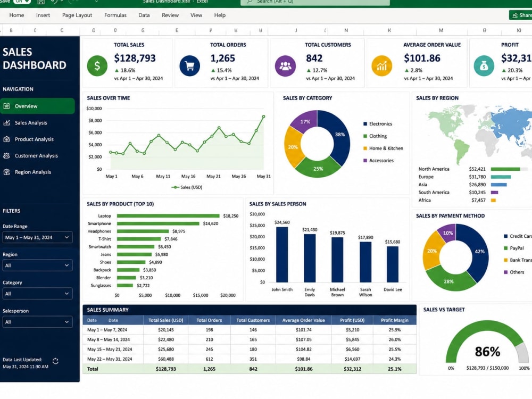Click the North America sales bar

(x=505, y=169)
